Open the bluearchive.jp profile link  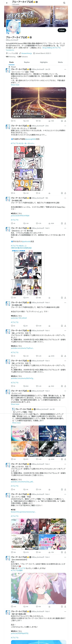(27, 53)
